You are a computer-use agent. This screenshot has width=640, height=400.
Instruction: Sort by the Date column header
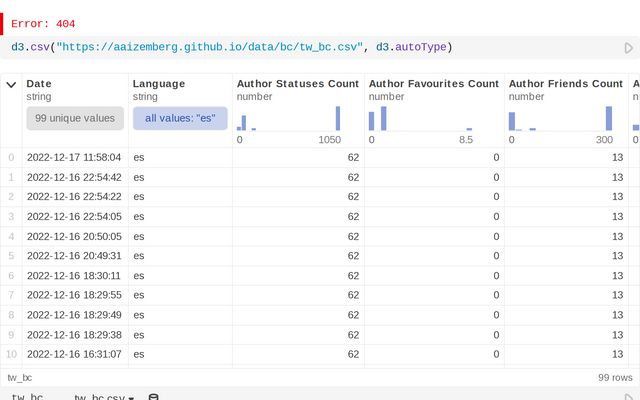tap(39, 84)
